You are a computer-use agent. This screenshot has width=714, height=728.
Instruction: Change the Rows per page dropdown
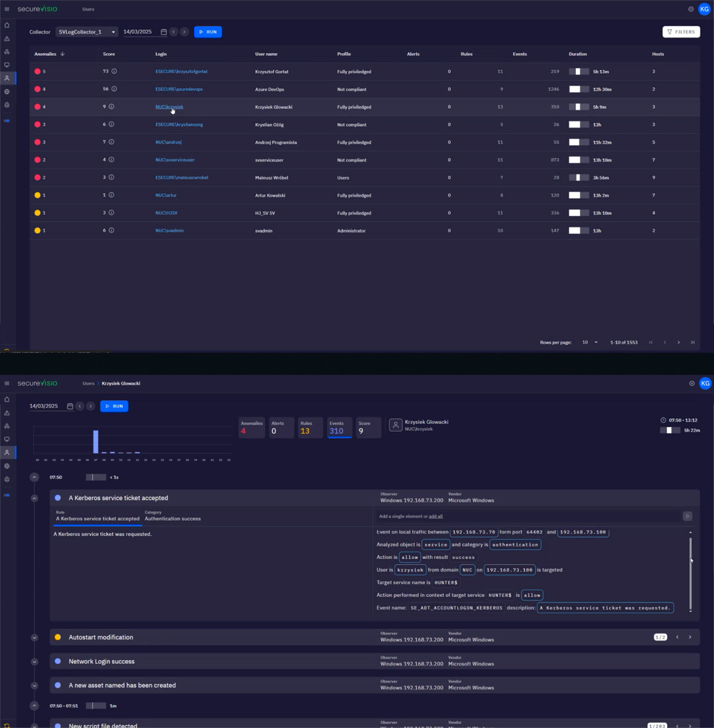(590, 342)
